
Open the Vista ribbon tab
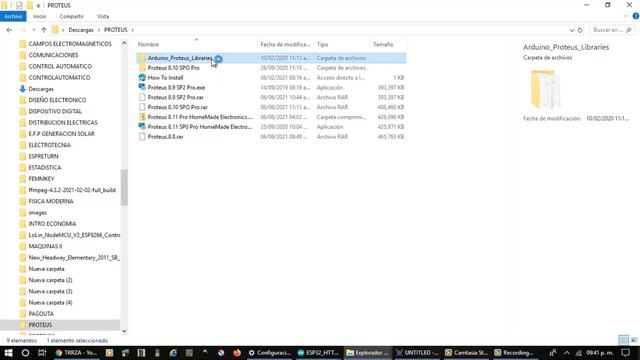(103, 16)
